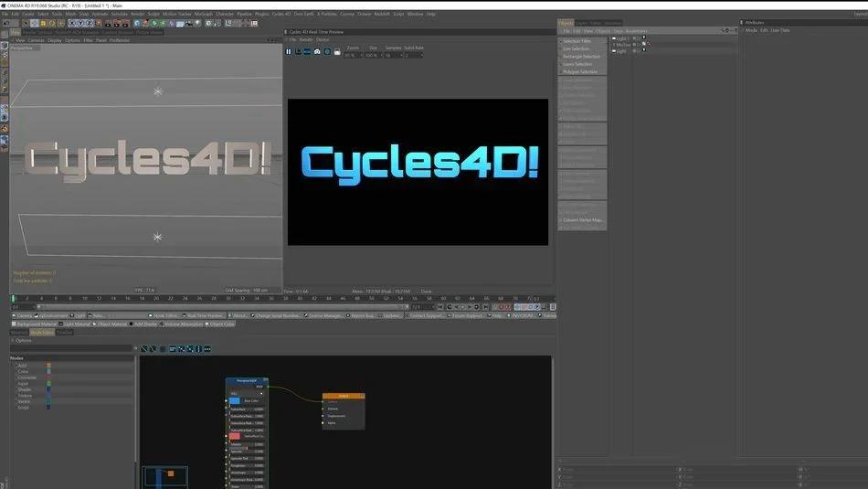Open the Cameras menu in viewport
This screenshot has height=489, width=868.
(36, 40)
